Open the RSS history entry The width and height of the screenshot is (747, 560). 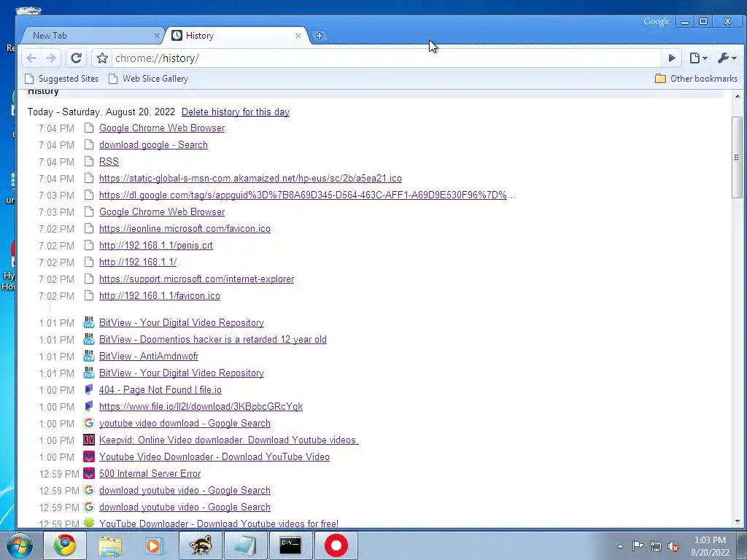point(109,161)
